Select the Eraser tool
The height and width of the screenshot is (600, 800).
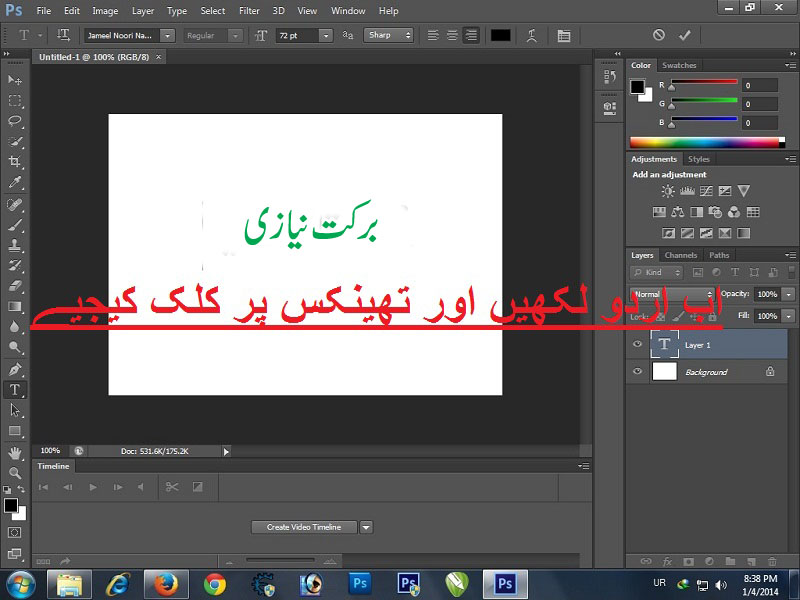pyautogui.click(x=15, y=286)
